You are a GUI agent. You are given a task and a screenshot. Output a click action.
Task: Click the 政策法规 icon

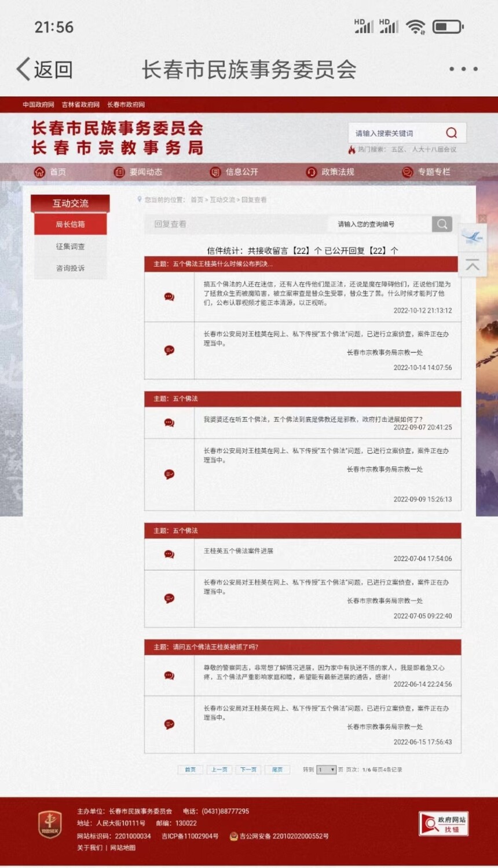tap(312, 172)
